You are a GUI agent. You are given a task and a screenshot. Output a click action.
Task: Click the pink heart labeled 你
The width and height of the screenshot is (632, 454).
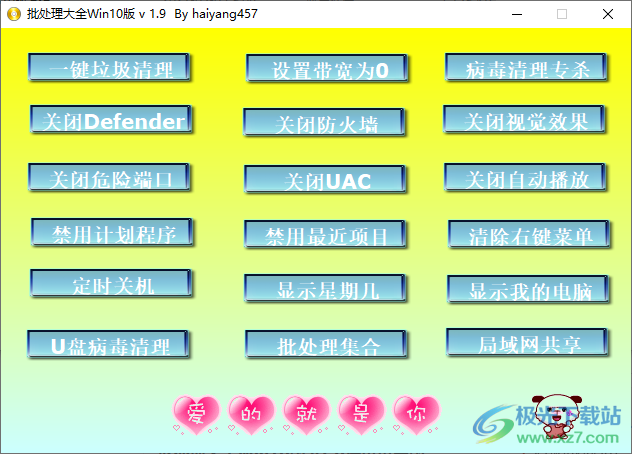tap(416, 414)
